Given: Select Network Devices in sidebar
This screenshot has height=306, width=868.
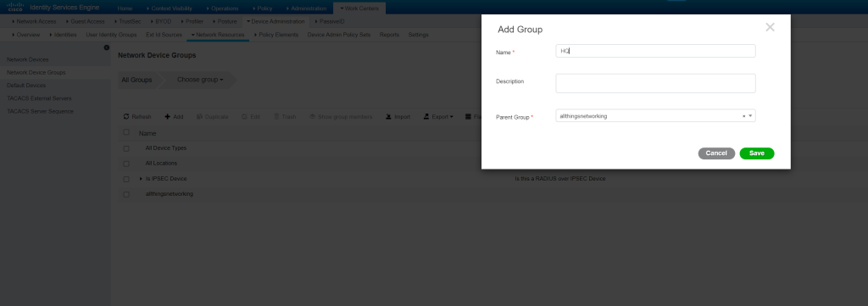Looking at the screenshot, I should (28, 59).
